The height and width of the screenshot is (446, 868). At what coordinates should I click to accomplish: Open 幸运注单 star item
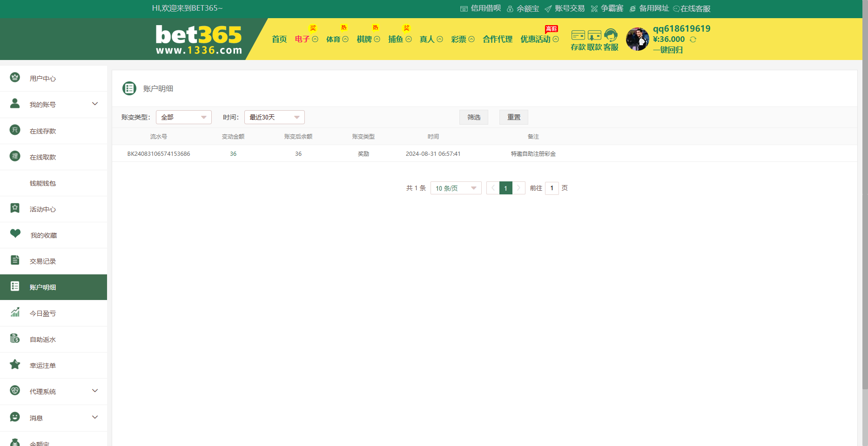tap(43, 366)
